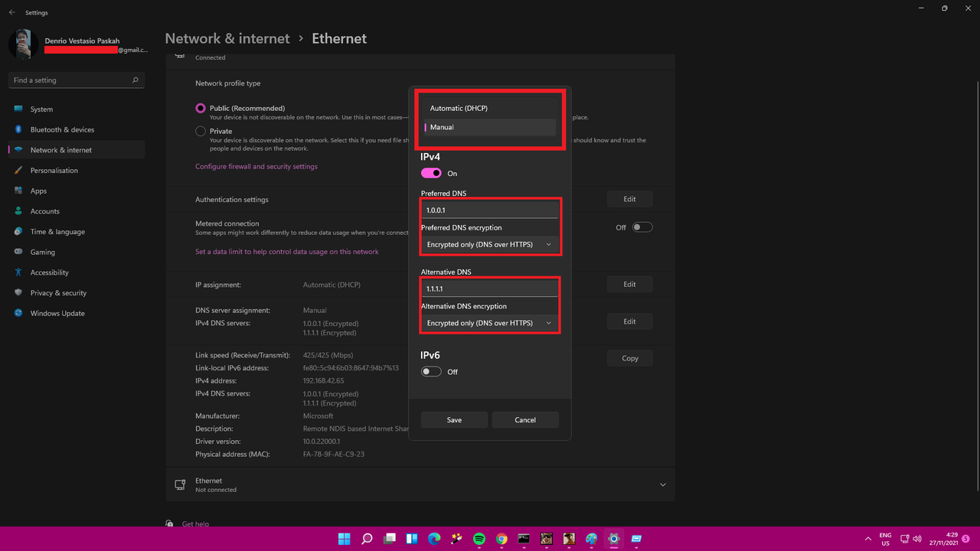Image resolution: width=980 pixels, height=551 pixels.
Task: Click Edit beside Authentication settings
Action: pos(629,199)
